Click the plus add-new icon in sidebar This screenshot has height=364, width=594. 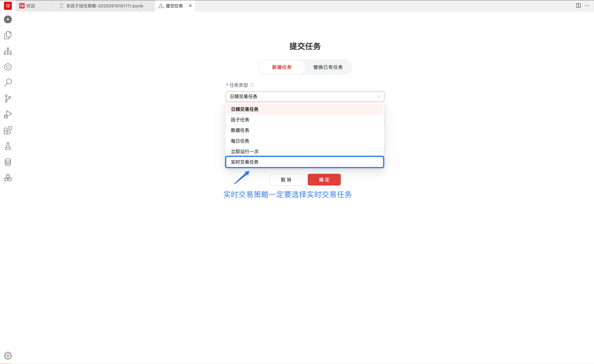coord(8,20)
